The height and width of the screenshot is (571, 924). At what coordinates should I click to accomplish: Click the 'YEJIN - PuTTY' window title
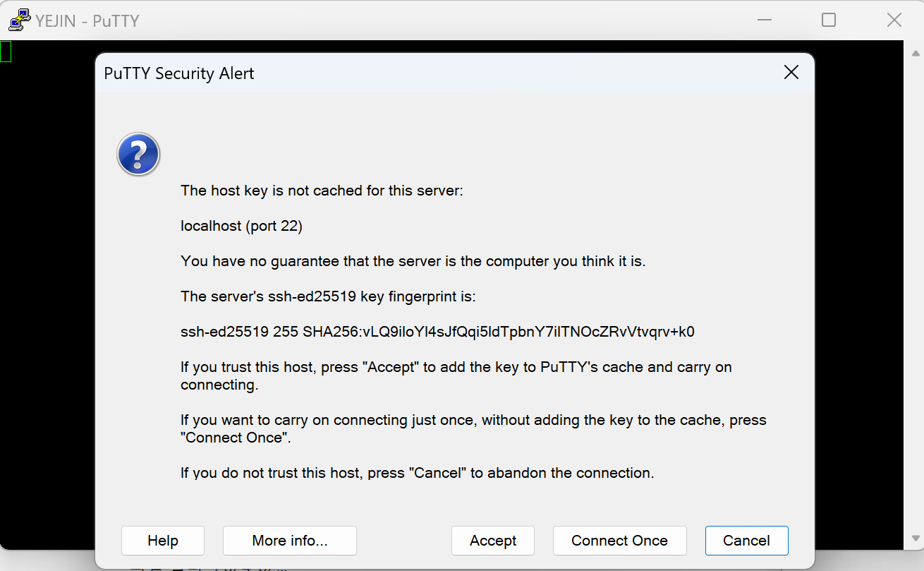pos(87,21)
